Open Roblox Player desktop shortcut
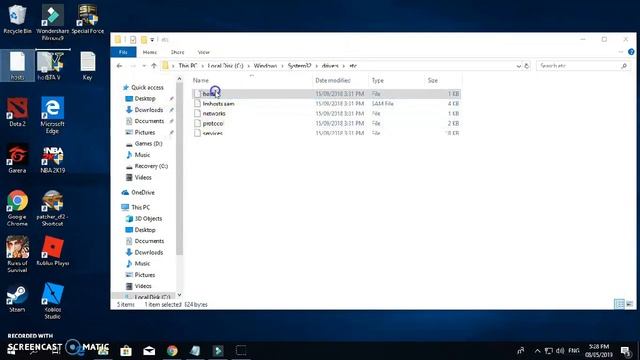This screenshot has height=360, width=640. (52, 251)
